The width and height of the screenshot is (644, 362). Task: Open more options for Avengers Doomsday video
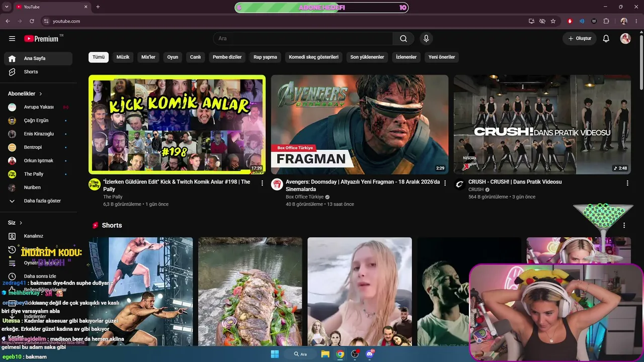click(445, 183)
